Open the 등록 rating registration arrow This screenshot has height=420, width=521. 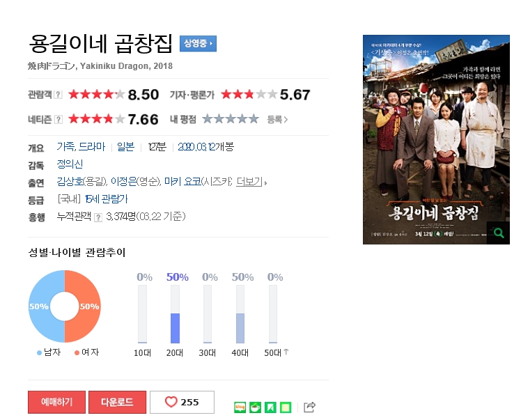click(x=277, y=120)
